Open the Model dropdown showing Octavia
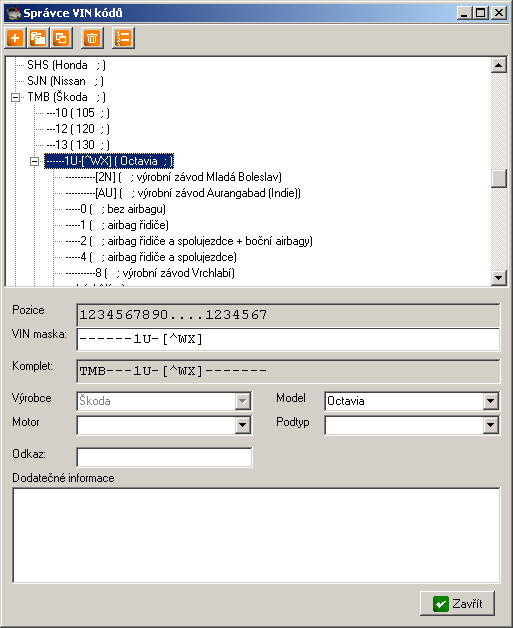513x628 pixels. [x=491, y=401]
